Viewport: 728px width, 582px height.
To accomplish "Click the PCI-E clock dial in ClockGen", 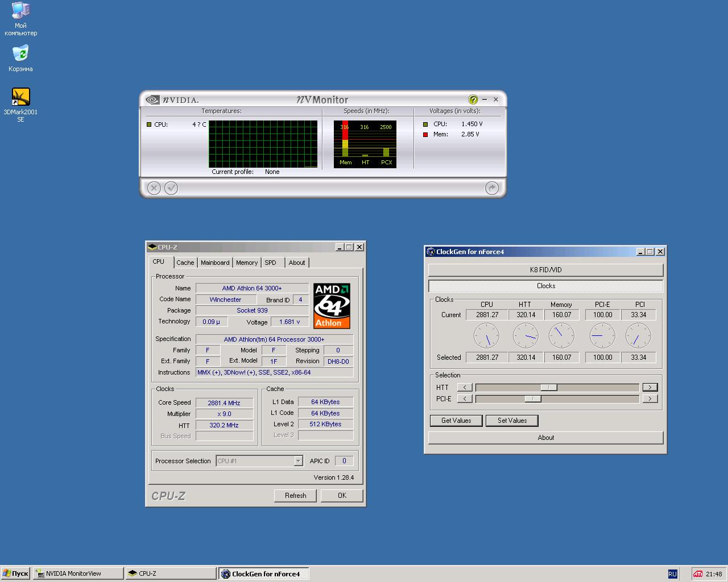I will 602,336.
